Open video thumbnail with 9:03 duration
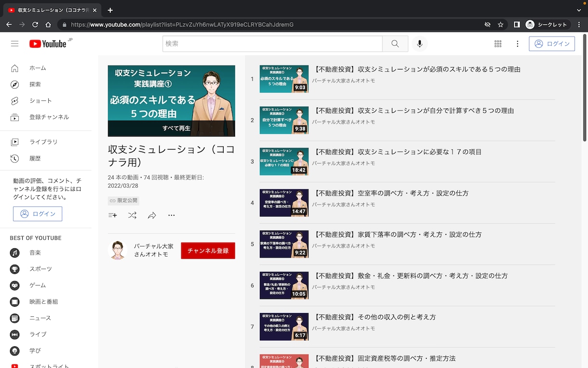Image resolution: width=588 pixels, height=368 pixels. [284, 79]
